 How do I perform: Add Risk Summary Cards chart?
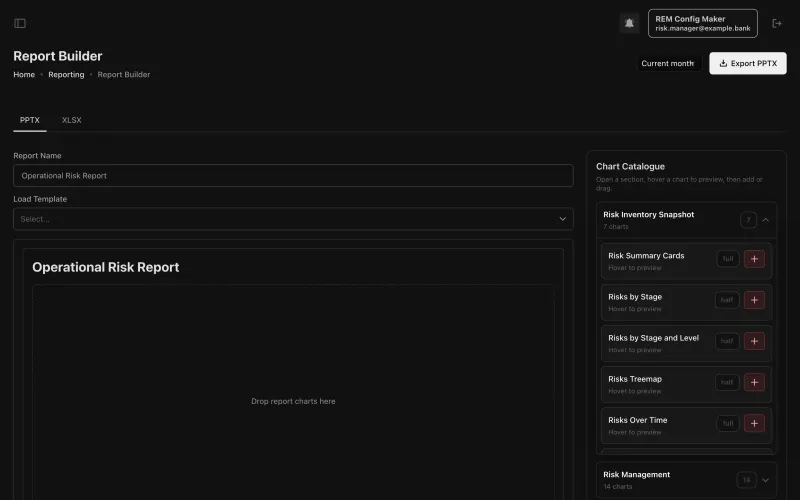coord(754,259)
